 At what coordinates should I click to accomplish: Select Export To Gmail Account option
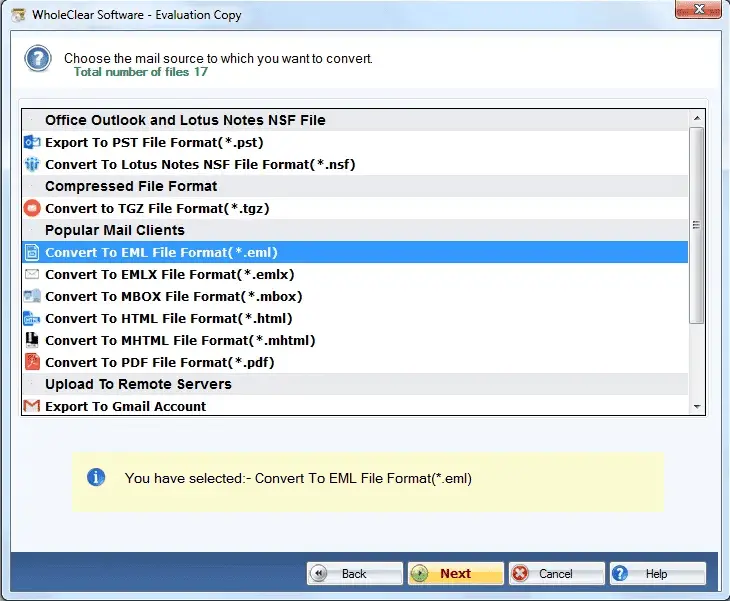(355, 405)
